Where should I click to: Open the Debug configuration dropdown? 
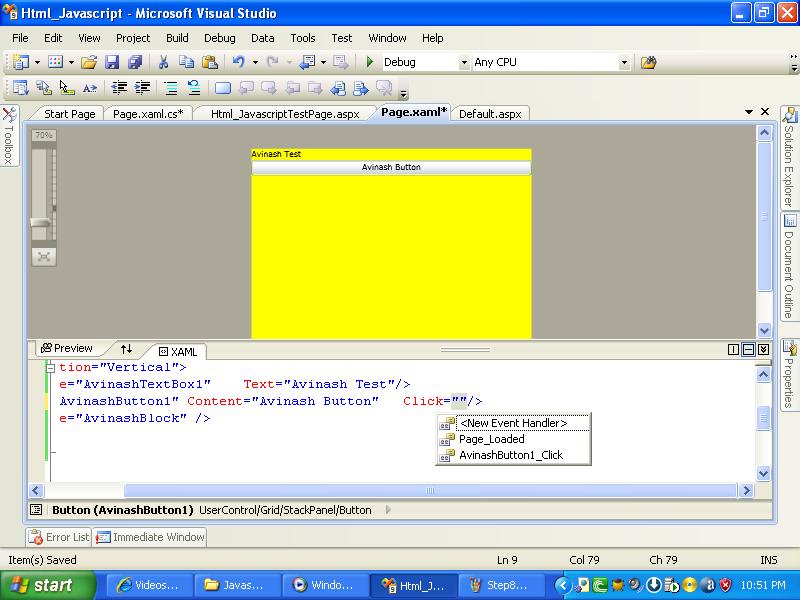[x=464, y=63]
